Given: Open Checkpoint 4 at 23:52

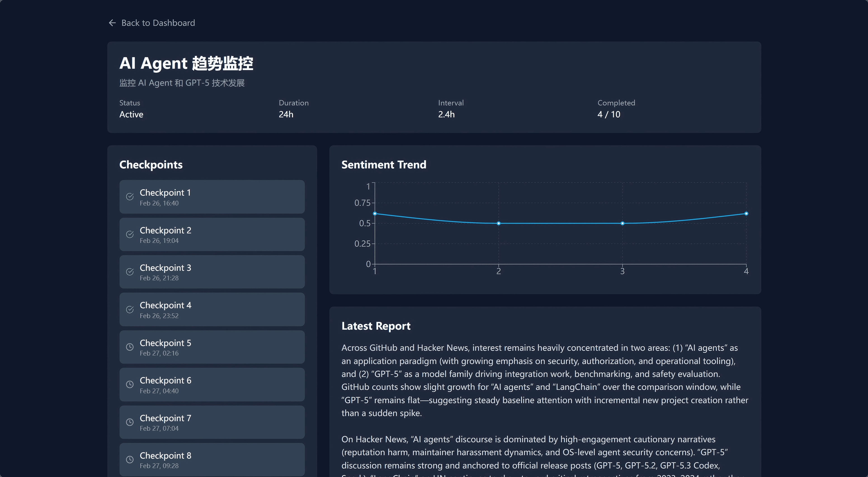Looking at the screenshot, I should point(212,310).
